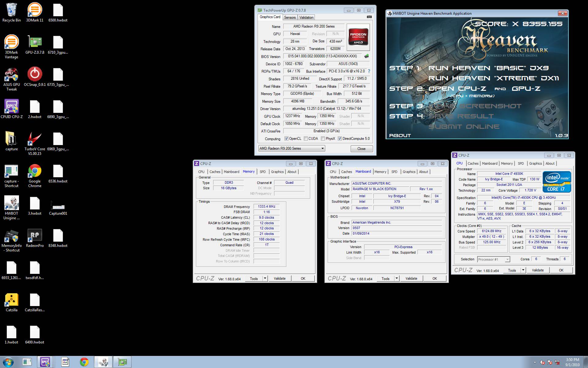Click GPU-Z screenshot camera icon

[369, 17]
